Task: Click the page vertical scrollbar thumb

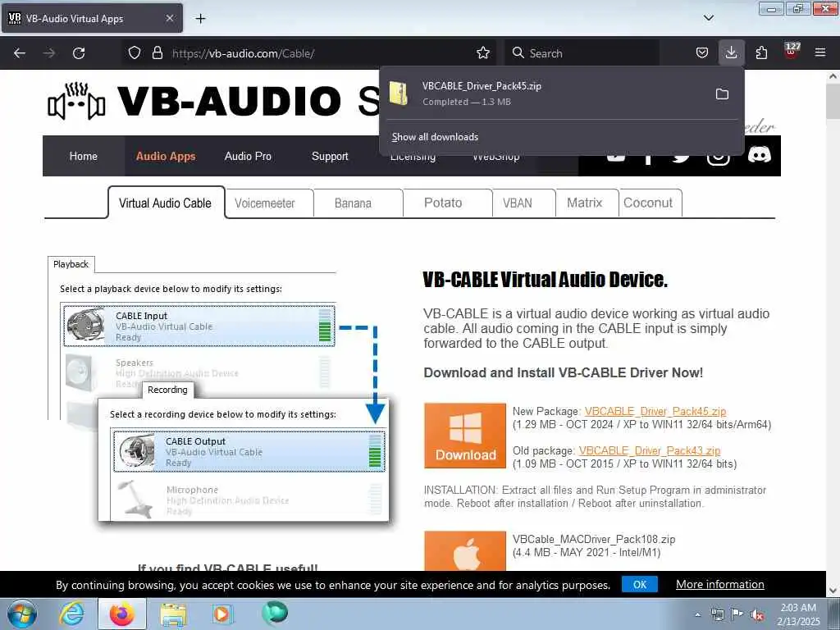Action: pyautogui.click(x=833, y=102)
